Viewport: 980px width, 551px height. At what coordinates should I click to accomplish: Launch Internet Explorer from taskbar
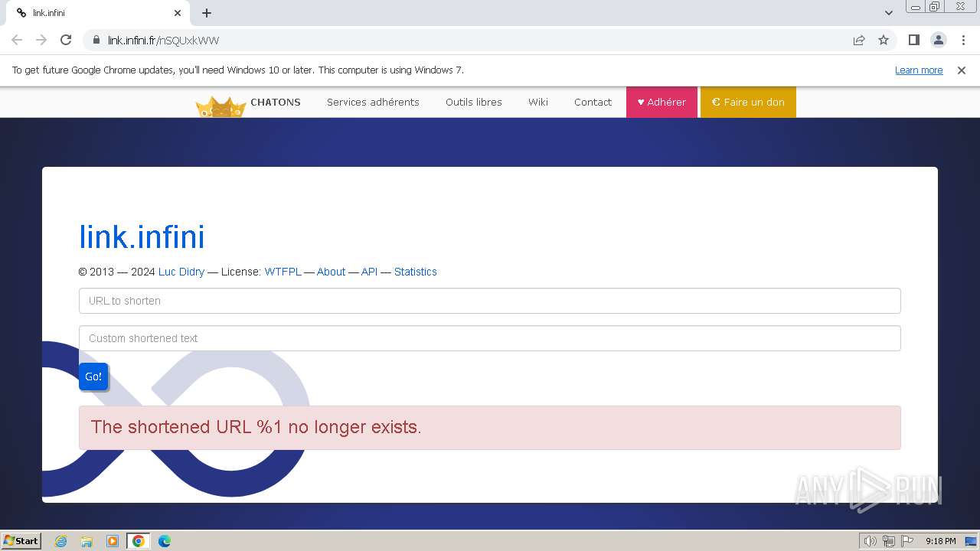pos(61,541)
